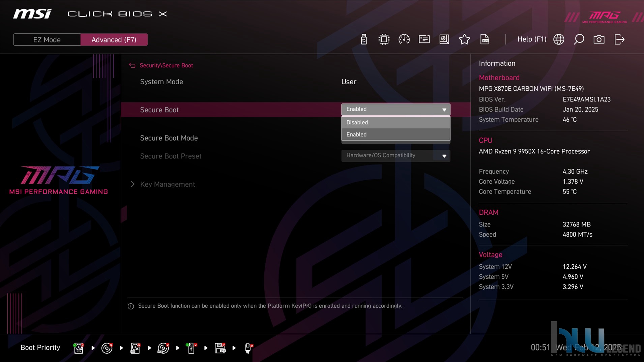Select the USB key boot device icon
Viewport: 644px width, 362px height.
[191, 348]
